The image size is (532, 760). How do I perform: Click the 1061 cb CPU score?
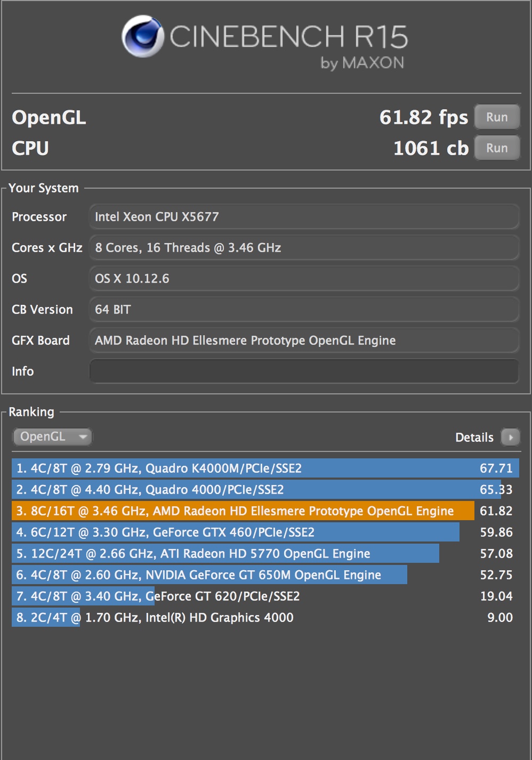pos(431,149)
